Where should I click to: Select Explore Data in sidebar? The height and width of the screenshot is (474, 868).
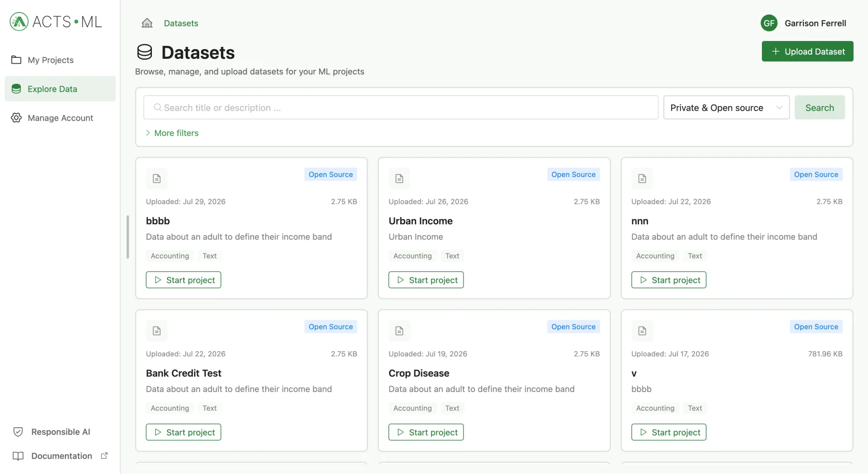click(60, 89)
